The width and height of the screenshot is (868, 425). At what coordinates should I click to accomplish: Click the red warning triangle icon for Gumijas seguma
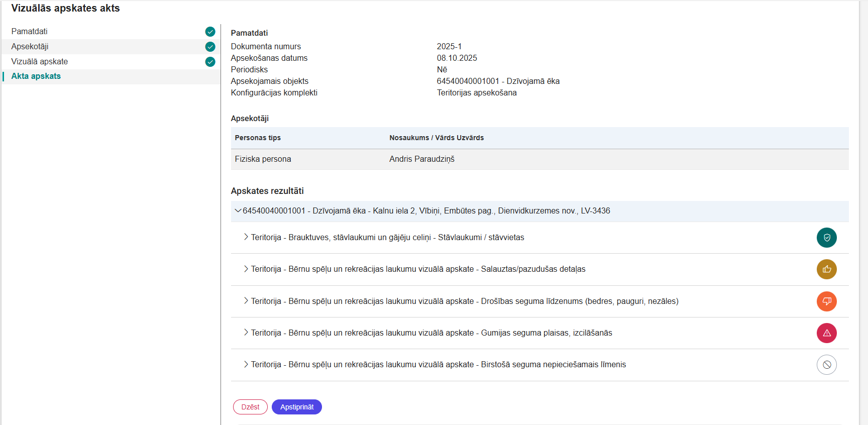coord(826,333)
